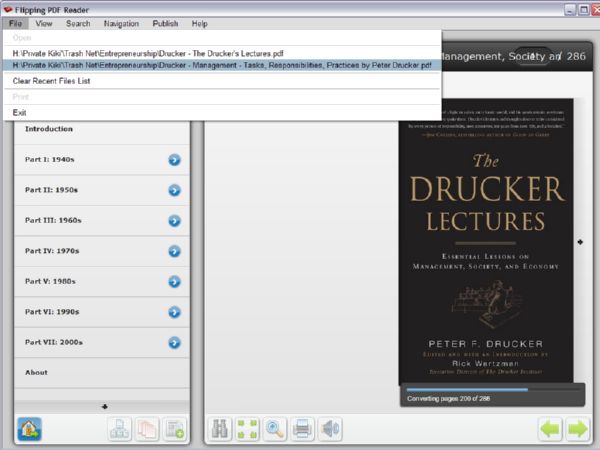Select the magnifier zoom tool
600x450 pixels.
click(275, 429)
